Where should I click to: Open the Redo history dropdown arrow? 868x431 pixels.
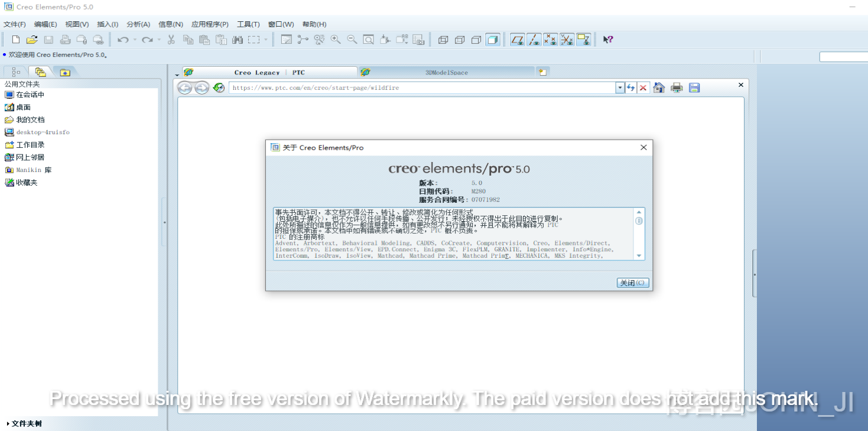click(x=158, y=40)
